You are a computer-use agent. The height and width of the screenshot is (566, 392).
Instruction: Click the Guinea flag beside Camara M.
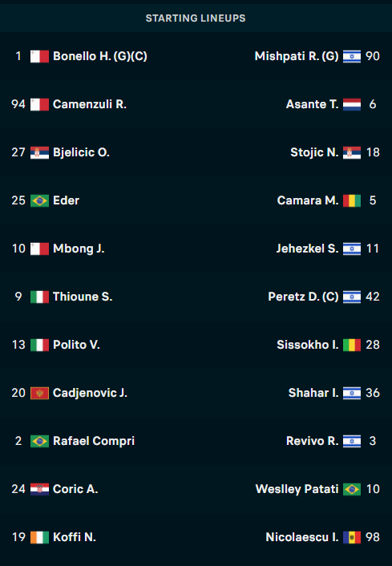tap(352, 200)
